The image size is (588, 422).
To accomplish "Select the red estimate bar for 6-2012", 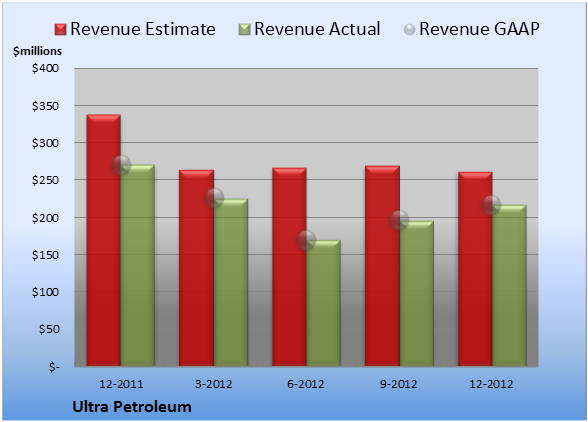I will 289,267.
